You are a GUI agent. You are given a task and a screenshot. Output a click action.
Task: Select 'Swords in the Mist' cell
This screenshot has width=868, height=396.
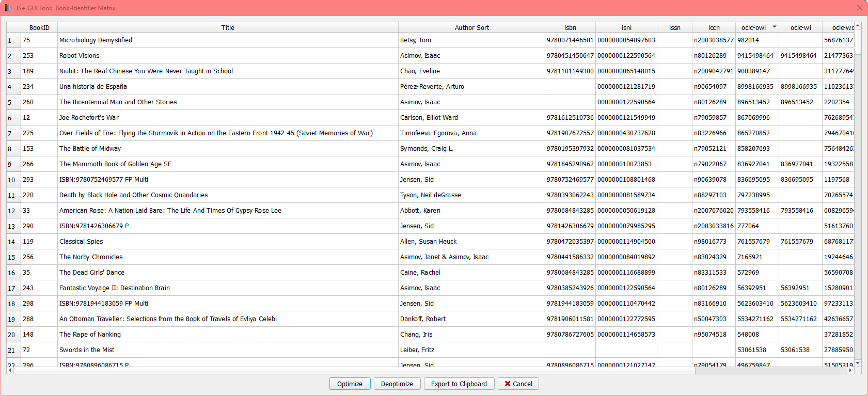click(x=228, y=350)
